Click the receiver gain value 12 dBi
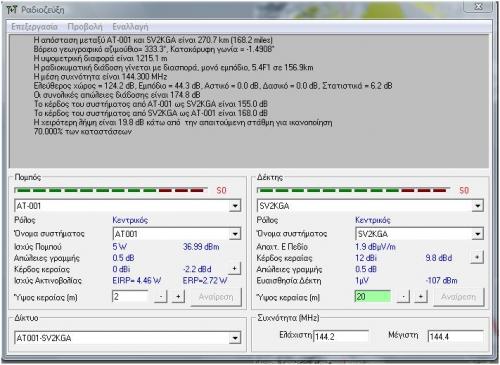500x365 pixels. pyautogui.click(x=366, y=258)
